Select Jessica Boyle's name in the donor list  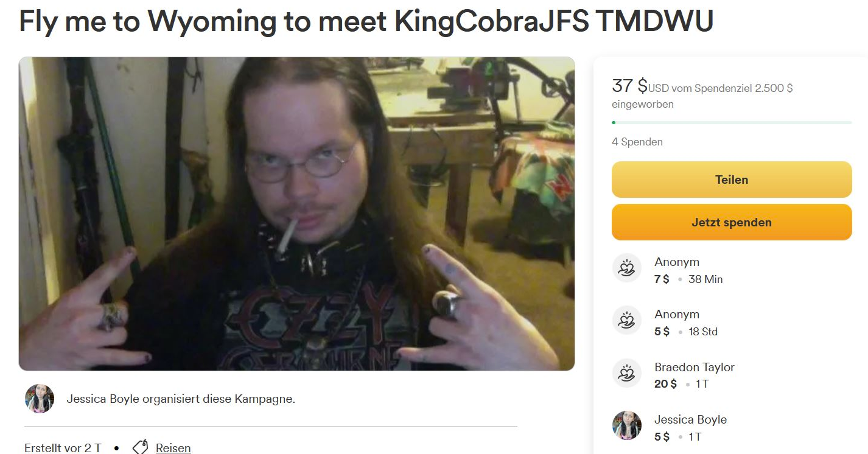pos(691,419)
